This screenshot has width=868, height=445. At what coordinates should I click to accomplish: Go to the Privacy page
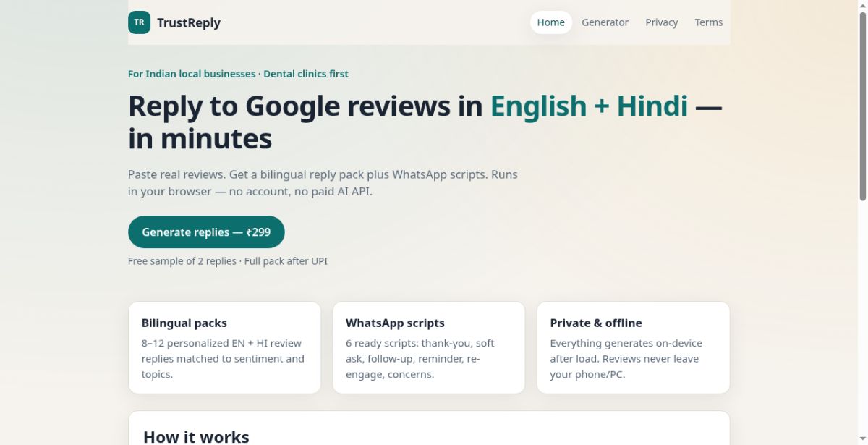coord(662,22)
